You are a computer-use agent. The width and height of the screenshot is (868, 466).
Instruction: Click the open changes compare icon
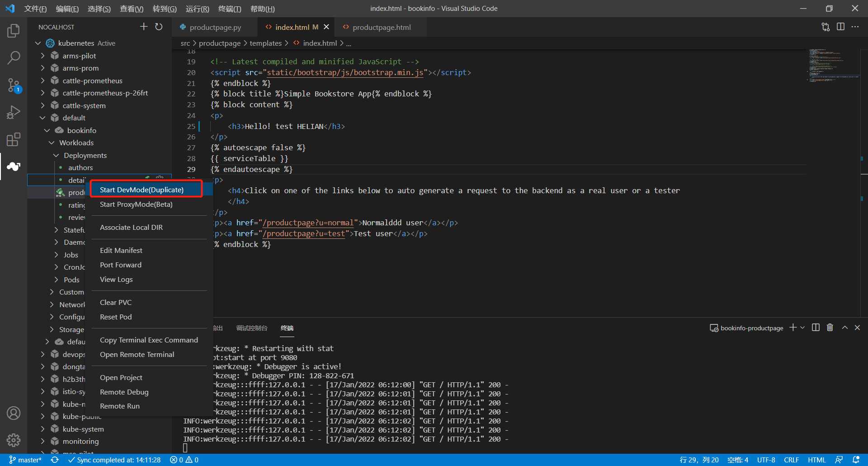pos(826,27)
